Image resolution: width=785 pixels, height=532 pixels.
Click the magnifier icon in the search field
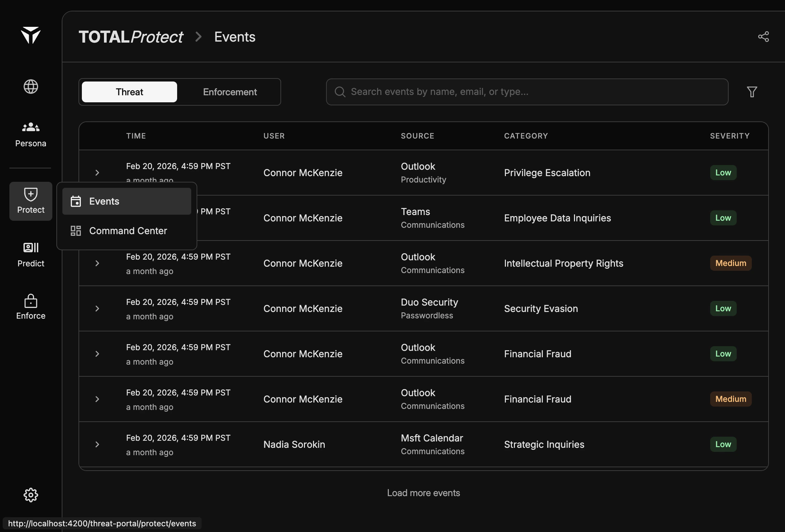click(x=339, y=92)
